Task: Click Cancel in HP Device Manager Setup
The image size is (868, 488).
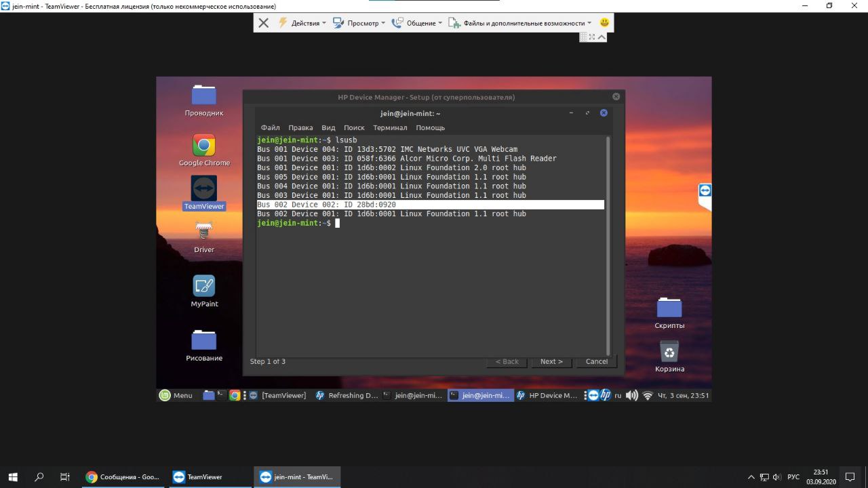Action: pyautogui.click(x=597, y=361)
